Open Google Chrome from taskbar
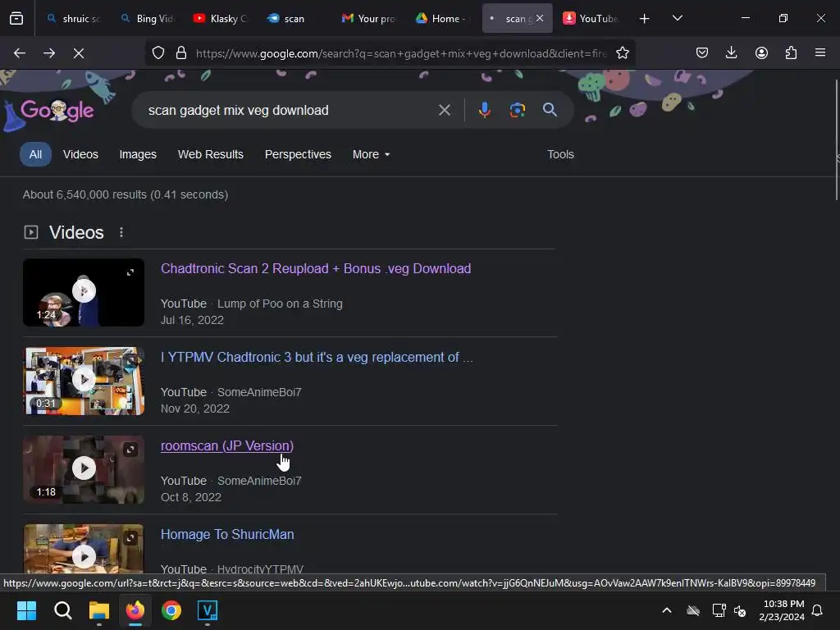This screenshot has height=630, width=840. click(x=171, y=610)
